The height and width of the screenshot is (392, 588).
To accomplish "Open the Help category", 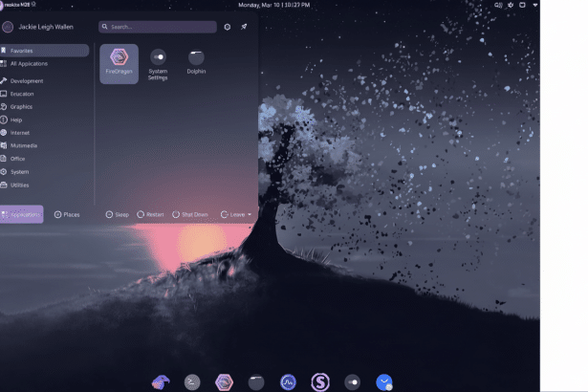I will (44, 120).
